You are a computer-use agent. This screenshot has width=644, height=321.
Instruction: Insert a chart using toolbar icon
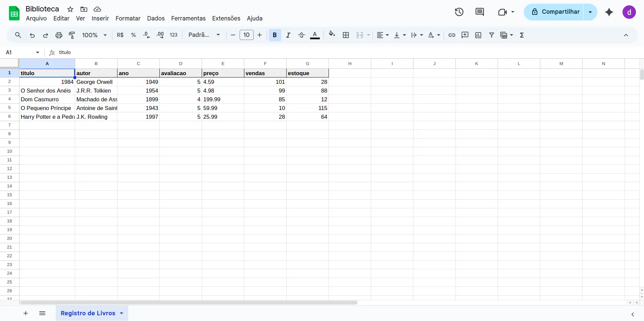[x=478, y=35]
